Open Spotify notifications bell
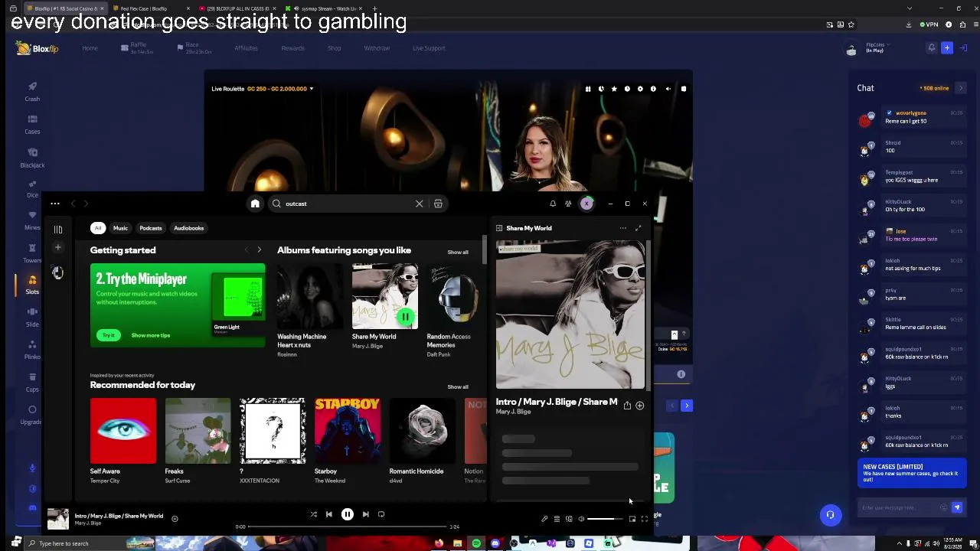Image resolution: width=980 pixels, height=551 pixels. [553, 204]
